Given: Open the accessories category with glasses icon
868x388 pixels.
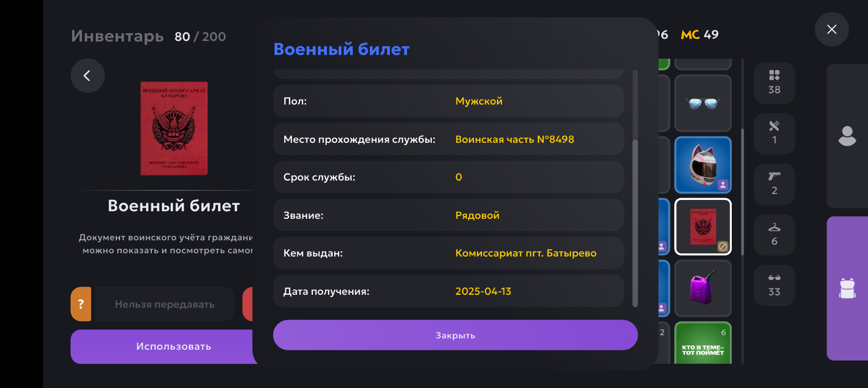Looking at the screenshot, I should coord(774,285).
